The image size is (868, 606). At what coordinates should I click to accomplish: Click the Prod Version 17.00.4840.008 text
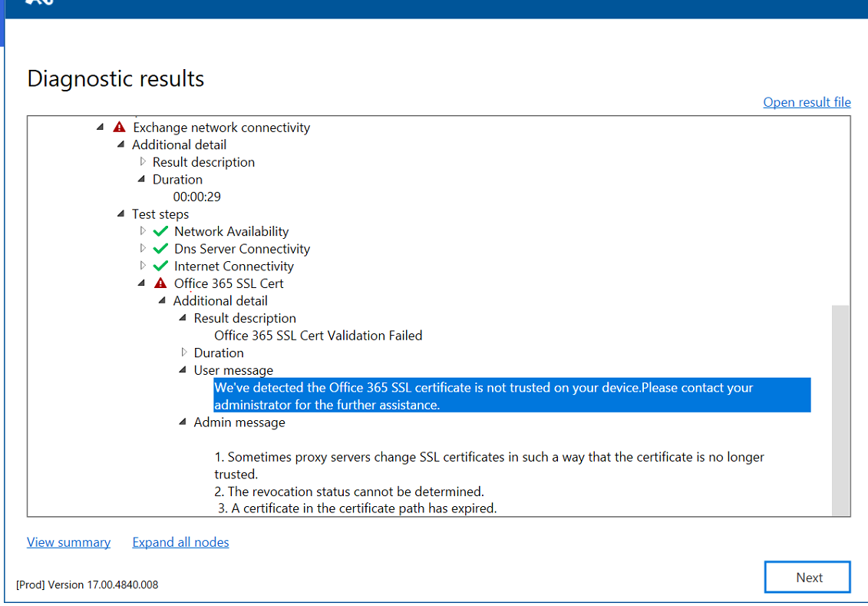tap(87, 585)
